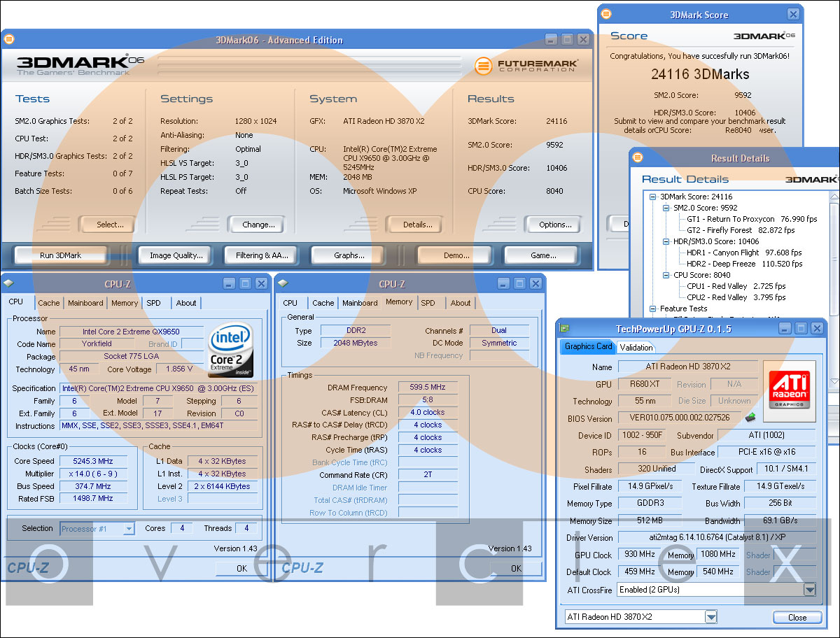Image resolution: width=840 pixels, height=638 pixels.
Task: Click the Result Details scrollbar up arrow
Action: [x=834, y=197]
